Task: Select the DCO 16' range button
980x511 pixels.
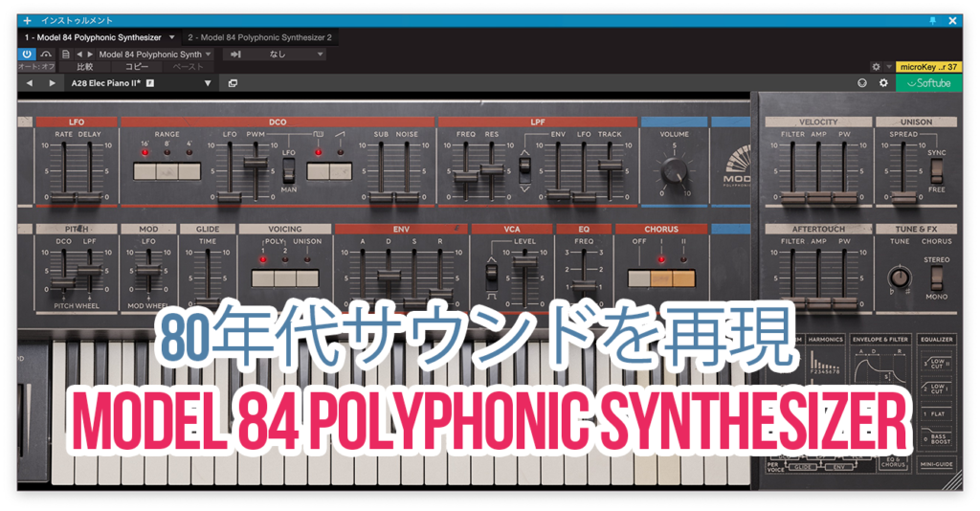Action: tap(145, 171)
